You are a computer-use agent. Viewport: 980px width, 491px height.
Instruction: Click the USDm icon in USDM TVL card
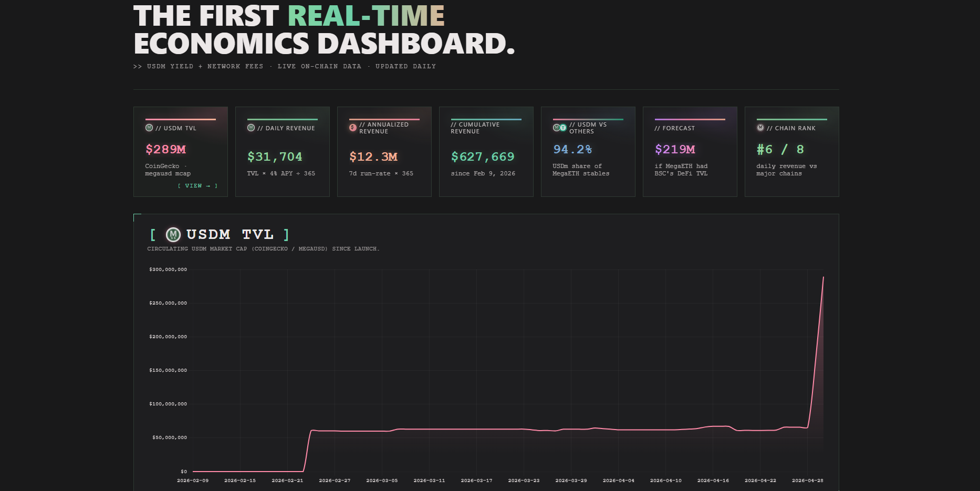coord(149,128)
